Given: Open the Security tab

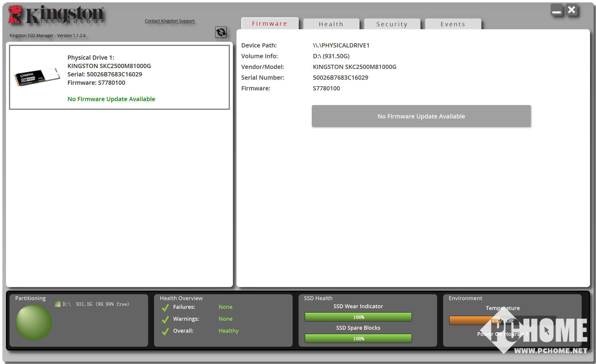Looking at the screenshot, I should (x=392, y=24).
